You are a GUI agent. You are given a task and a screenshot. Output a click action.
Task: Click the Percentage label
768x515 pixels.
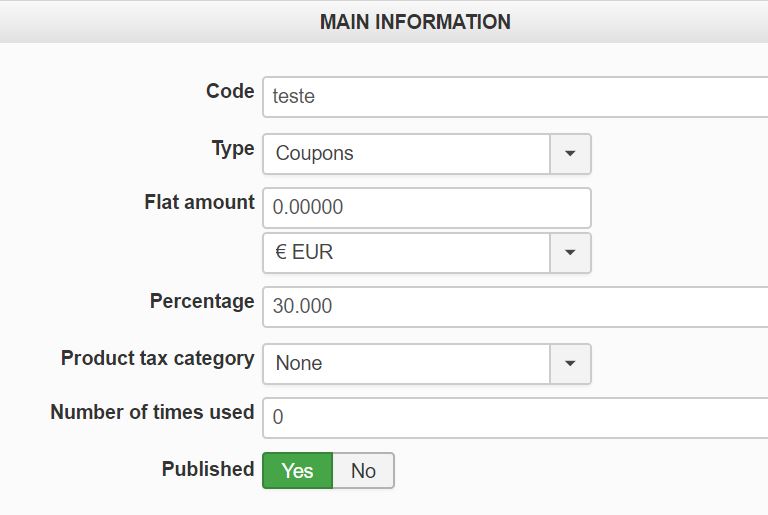tap(202, 301)
